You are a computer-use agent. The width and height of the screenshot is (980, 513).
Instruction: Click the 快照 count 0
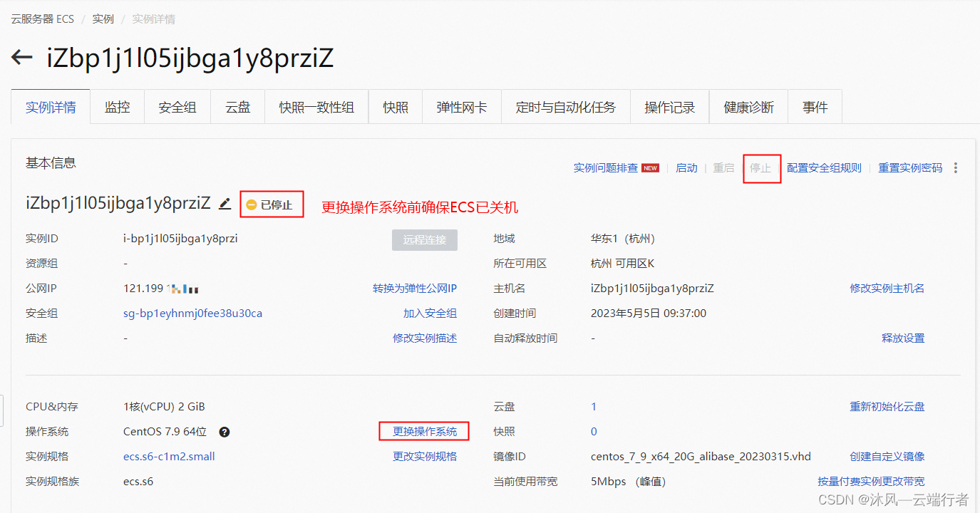click(x=594, y=432)
